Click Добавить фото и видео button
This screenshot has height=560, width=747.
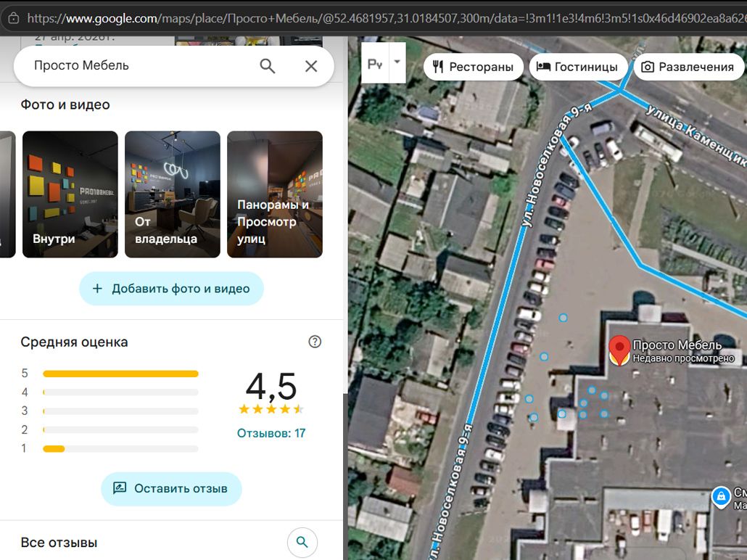click(x=171, y=288)
